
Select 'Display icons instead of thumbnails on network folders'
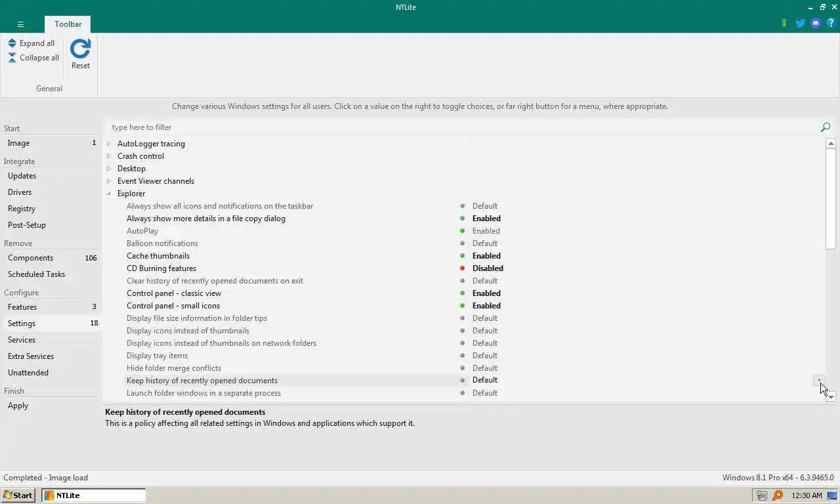[x=221, y=343]
